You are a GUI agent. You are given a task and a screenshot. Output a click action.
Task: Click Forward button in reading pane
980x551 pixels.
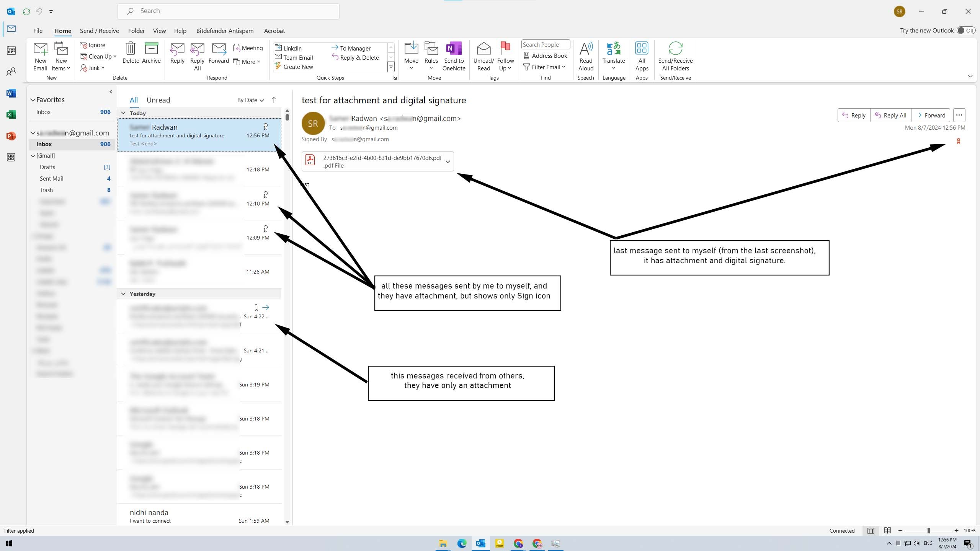click(x=930, y=115)
